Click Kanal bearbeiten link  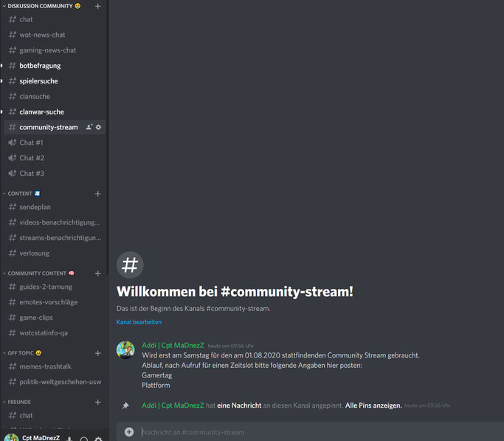pyautogui.click(x=139, y=322)
